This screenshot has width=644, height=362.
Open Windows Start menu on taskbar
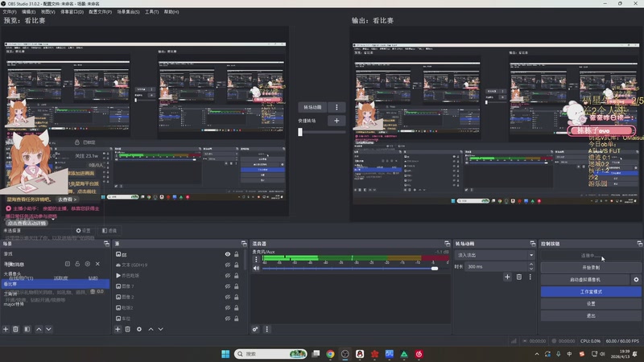click(x=225, y=354)
